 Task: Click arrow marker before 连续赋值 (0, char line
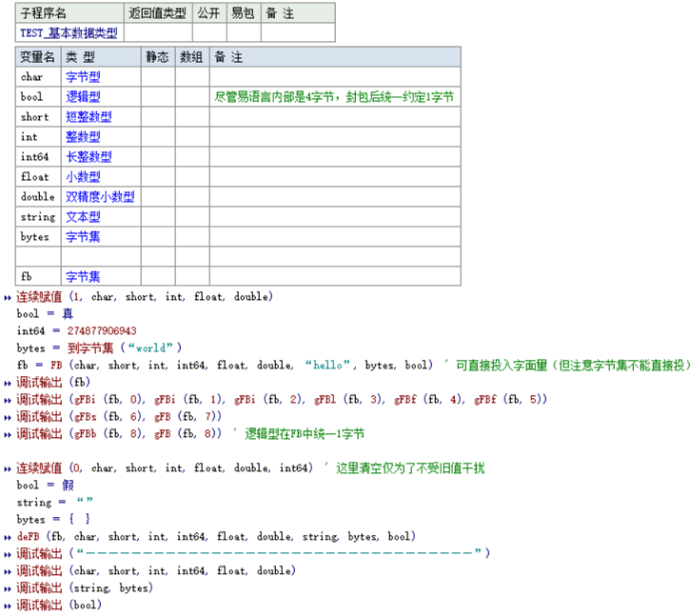pos(8,468)
